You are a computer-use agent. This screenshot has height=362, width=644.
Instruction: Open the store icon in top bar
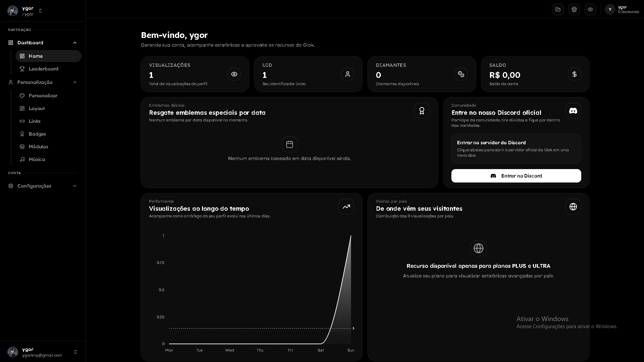coord(574,9)
